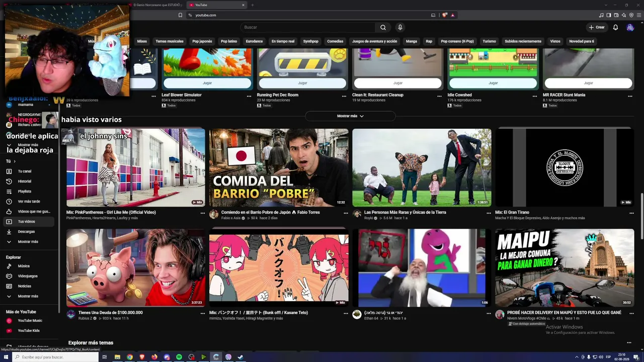Viewport: 644px width, 362px height.
Task: Select the En tiempo real filter chip
Action: pos(283,41)
